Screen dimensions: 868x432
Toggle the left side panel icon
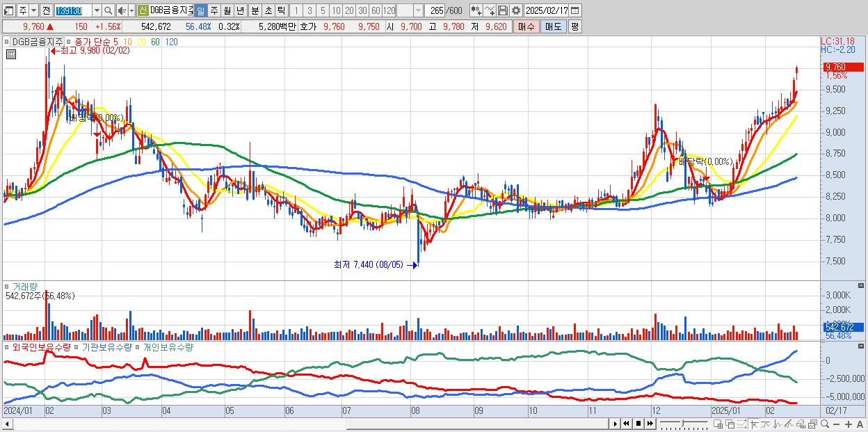[x=9, y=10]
